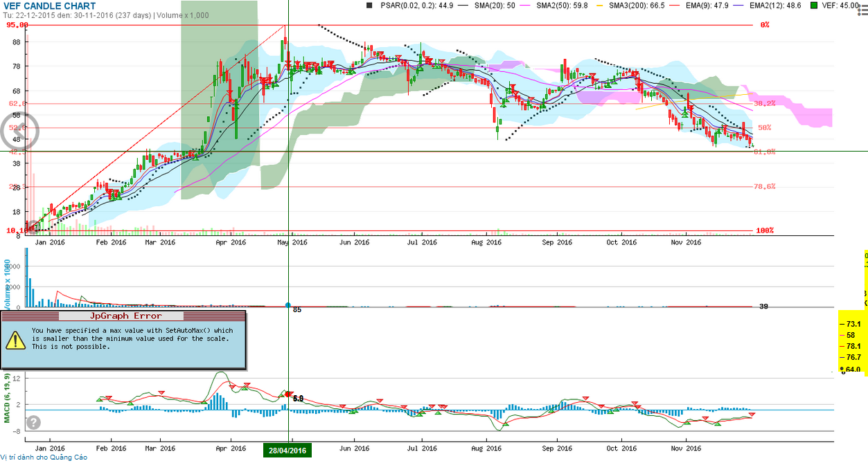Click the 64.0 value in yellow panel

pos(853,370)
